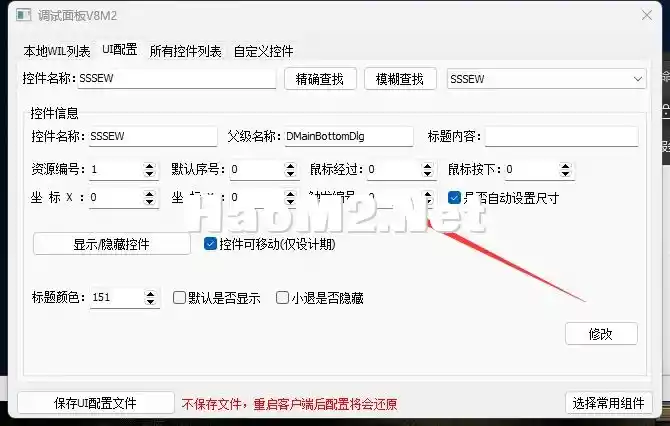Screen dimensions: 670x426
Task: Click the 精确查找 button
Action: coord(320,79)
